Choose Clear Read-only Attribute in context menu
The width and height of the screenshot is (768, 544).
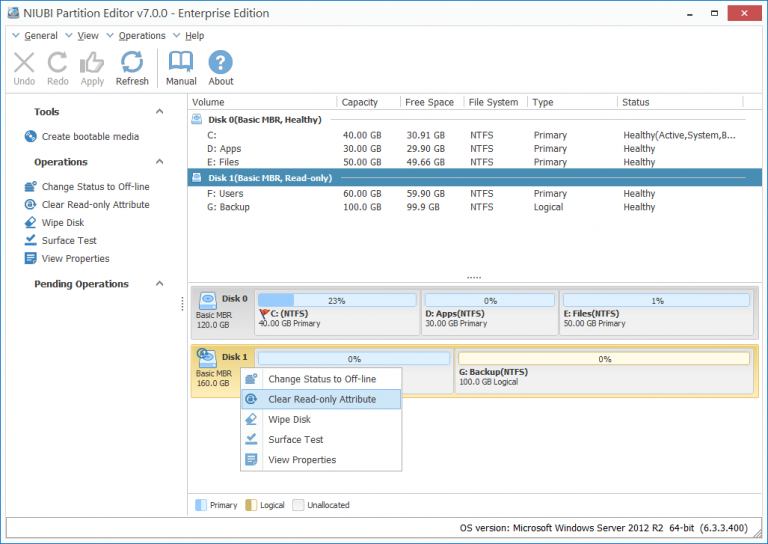coord(321,399)
